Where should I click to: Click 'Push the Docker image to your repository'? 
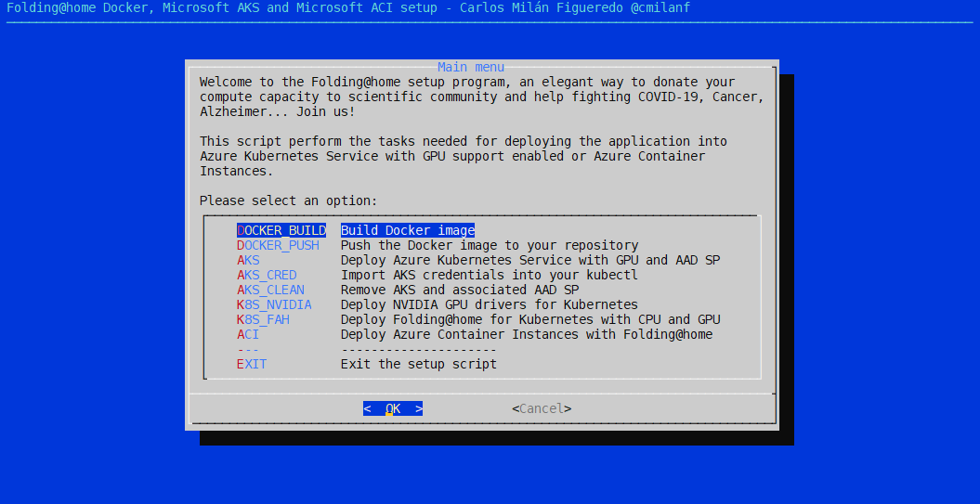point(490,245)
